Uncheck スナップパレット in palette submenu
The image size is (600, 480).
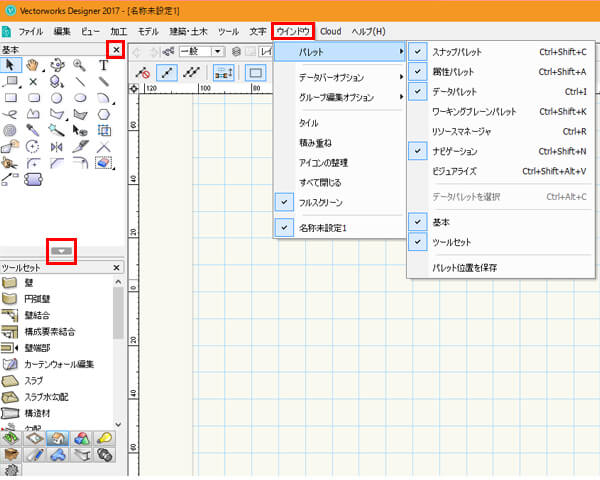click(x=501, y=52)
